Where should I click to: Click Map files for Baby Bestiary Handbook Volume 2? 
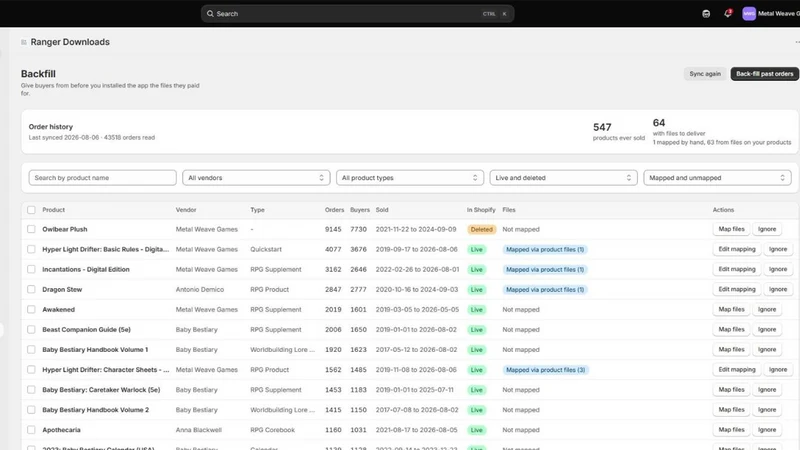[x=731, y=410]
